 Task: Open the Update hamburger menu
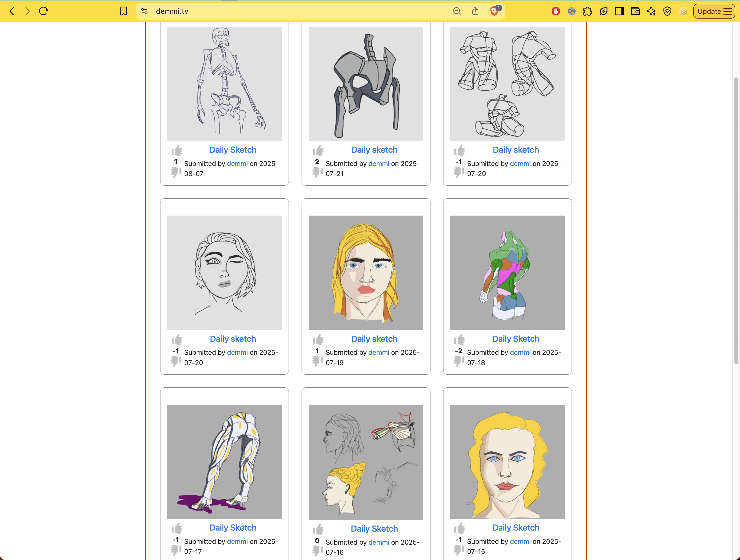714,11
